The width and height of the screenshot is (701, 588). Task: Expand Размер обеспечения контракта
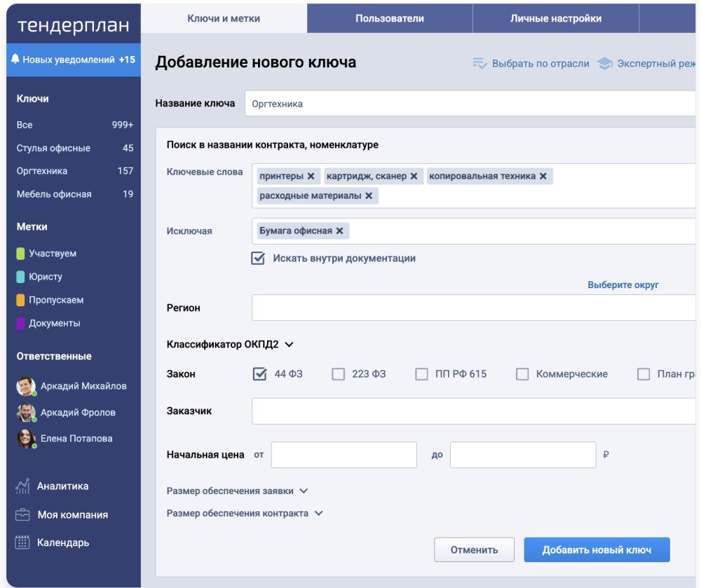click(318, 514)
